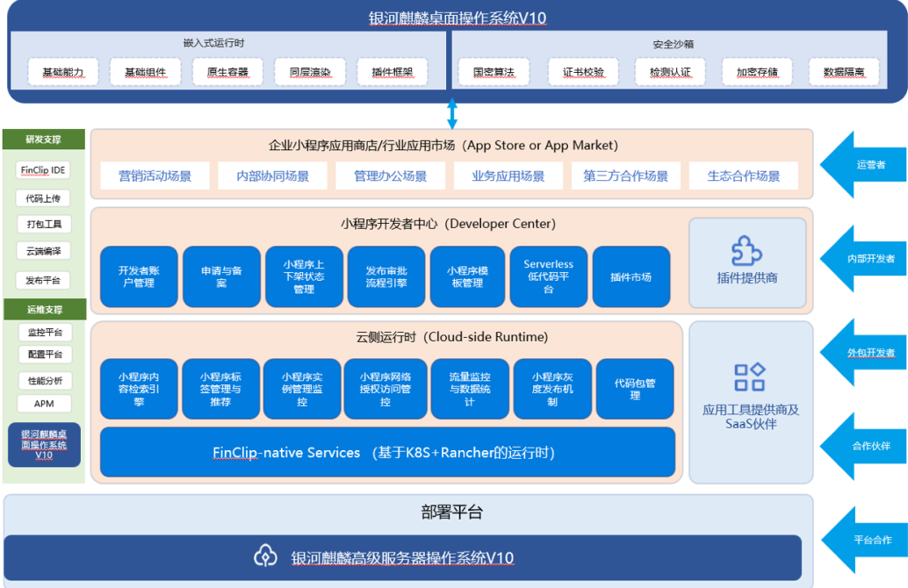Click the 小程序灰度发布机制 block

click(x=552, y=389)
